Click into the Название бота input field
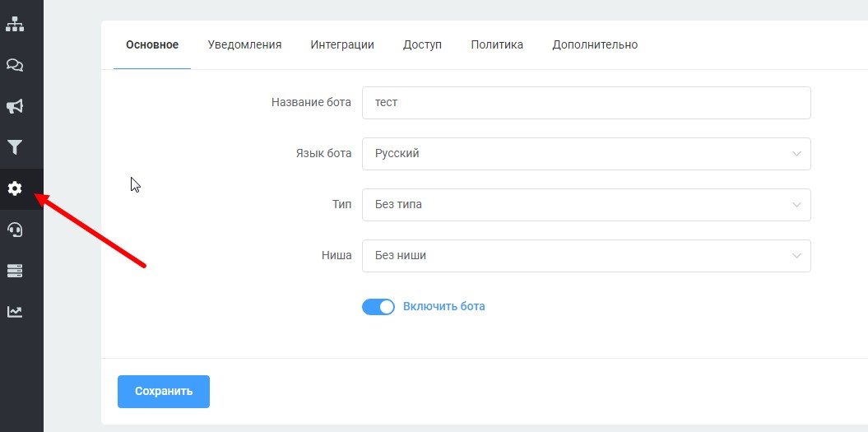The height and width of the screenshot is (432, 868). tap(586, 103)
